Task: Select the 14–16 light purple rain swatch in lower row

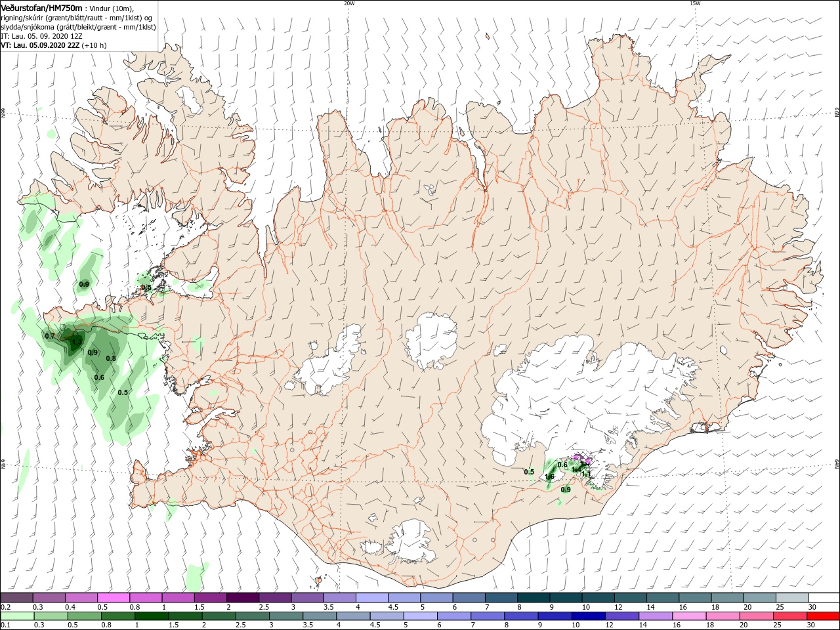Action: tap(654, 616)
